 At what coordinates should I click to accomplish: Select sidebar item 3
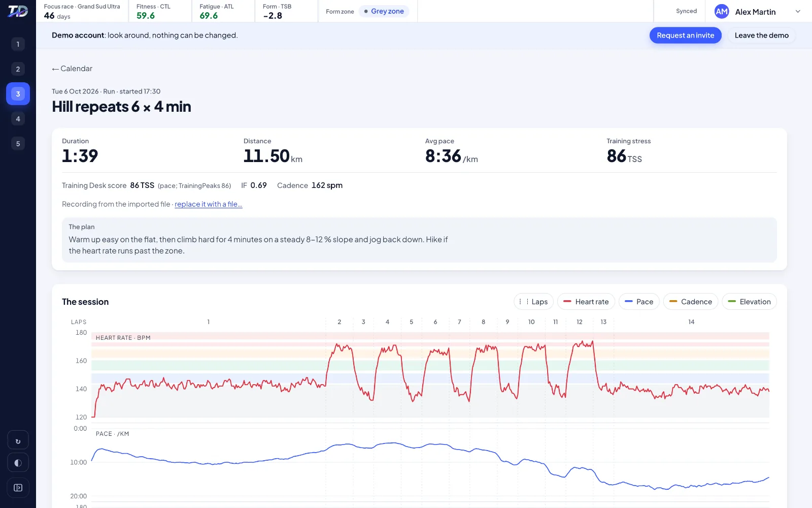18,94
